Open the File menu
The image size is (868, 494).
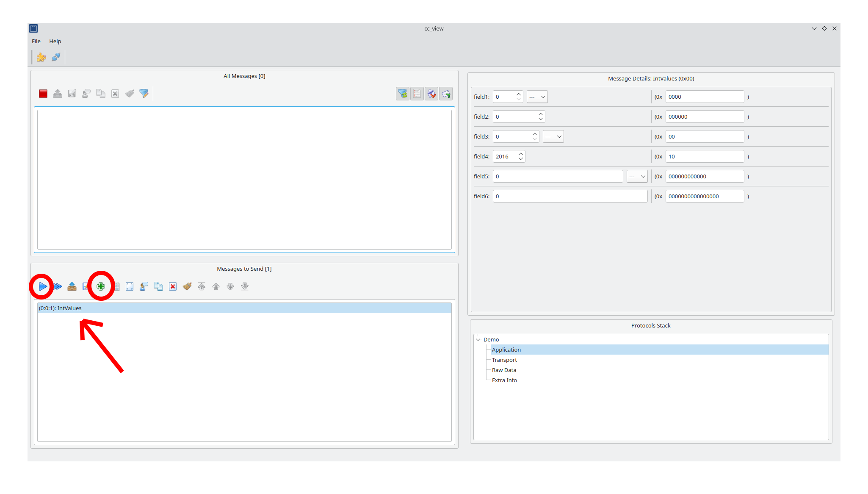coord(36,42)
